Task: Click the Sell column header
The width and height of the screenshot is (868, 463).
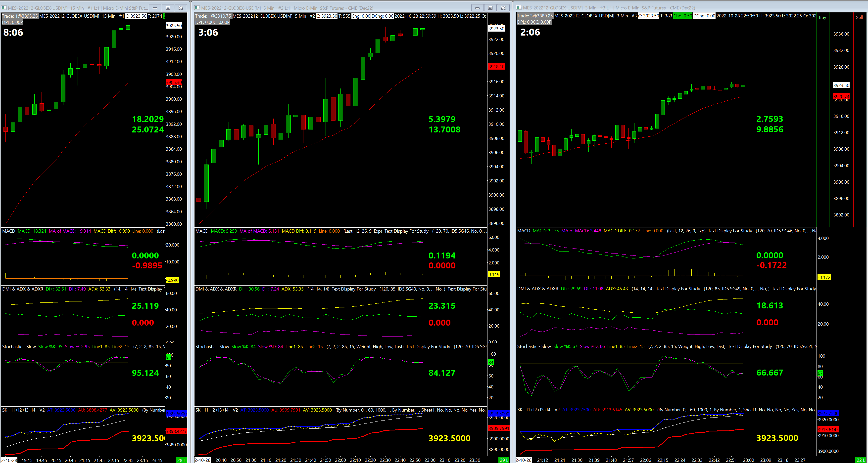Action: coord(859,17)
